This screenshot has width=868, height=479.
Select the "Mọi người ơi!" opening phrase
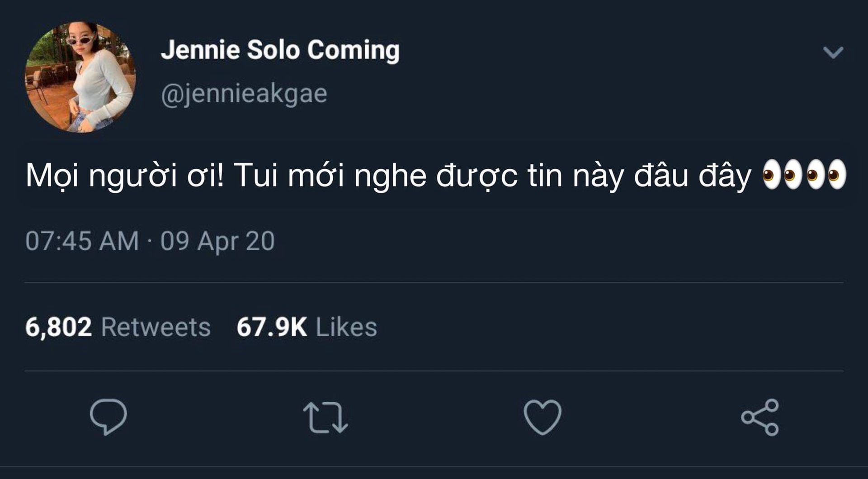click(124, 175)
